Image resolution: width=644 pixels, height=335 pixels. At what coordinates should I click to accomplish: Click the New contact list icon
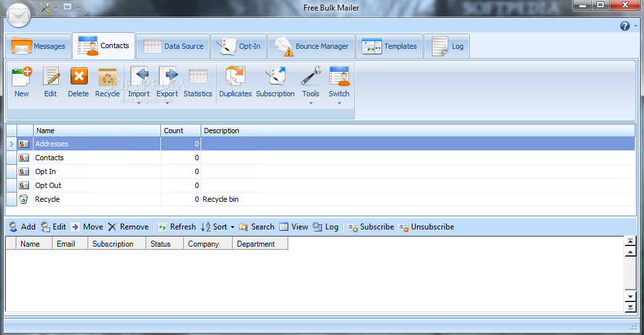click(22, 76)
